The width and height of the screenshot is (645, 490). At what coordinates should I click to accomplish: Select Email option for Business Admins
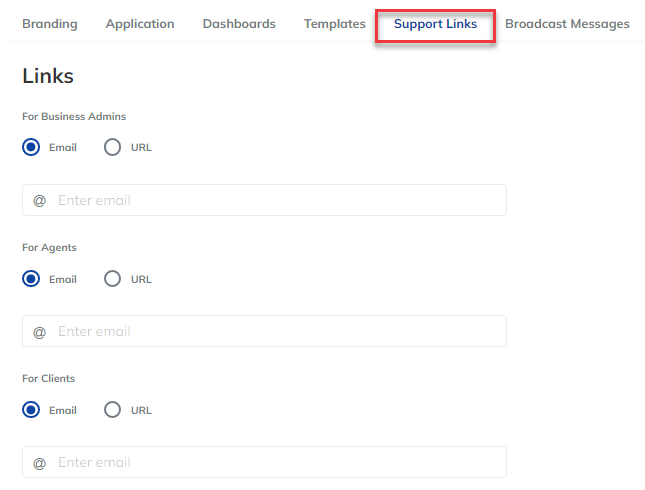click(x=31, y=147)
